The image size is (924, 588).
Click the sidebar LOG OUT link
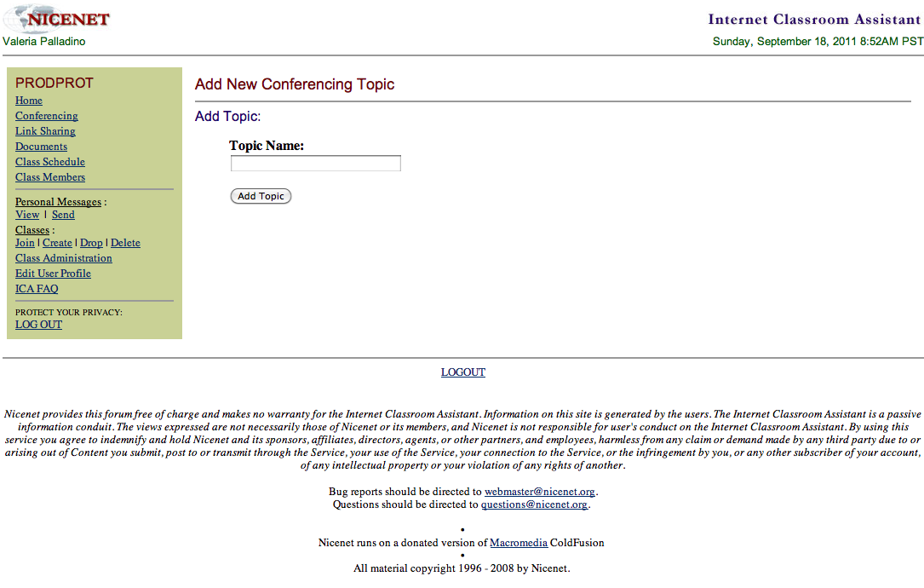tap(38, 325)
